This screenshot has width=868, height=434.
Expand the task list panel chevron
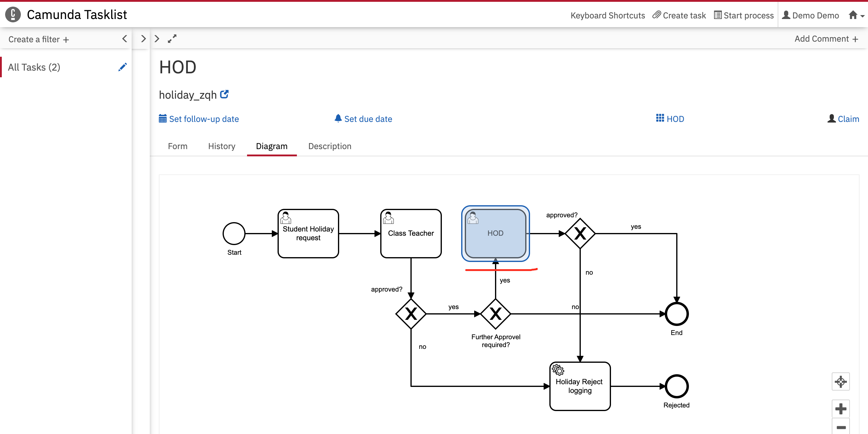pyautogui.click(x=143, y=39)
